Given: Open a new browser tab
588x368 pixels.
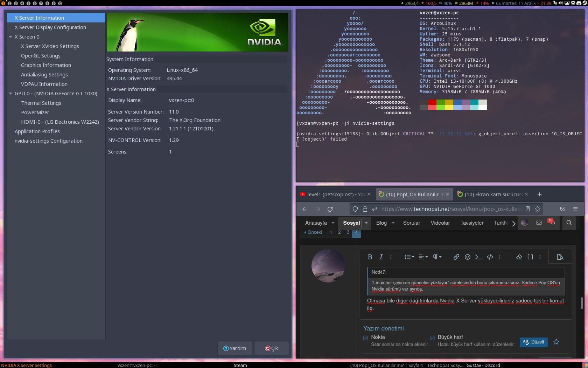Looking at the screenshot, I should point(539,194).
